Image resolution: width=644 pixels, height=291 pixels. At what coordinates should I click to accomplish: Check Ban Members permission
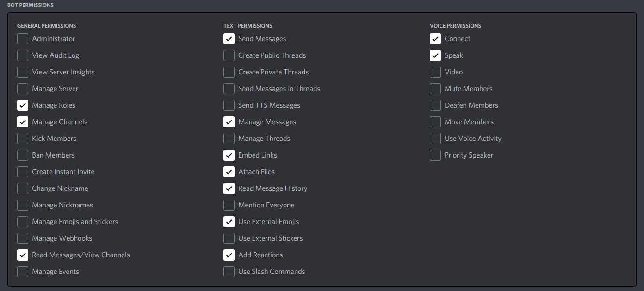[x=23, y=155]
